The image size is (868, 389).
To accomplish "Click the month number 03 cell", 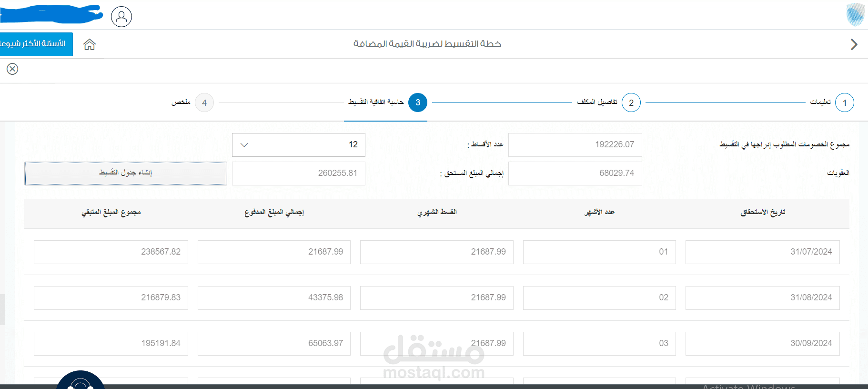I will 599,344.
